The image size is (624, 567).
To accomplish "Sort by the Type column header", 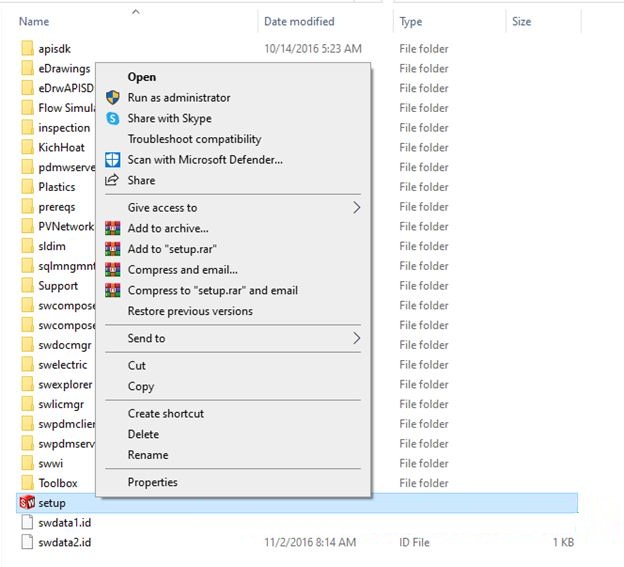I will point(411,21).
